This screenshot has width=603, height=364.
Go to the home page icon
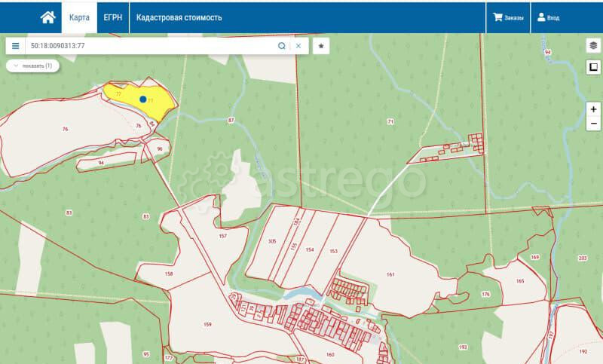(47, 17)
